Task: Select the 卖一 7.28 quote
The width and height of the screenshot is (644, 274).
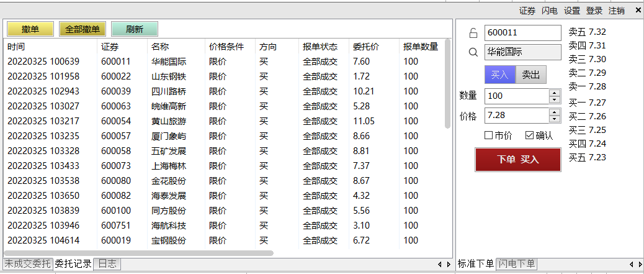Action: coord(588,86)
